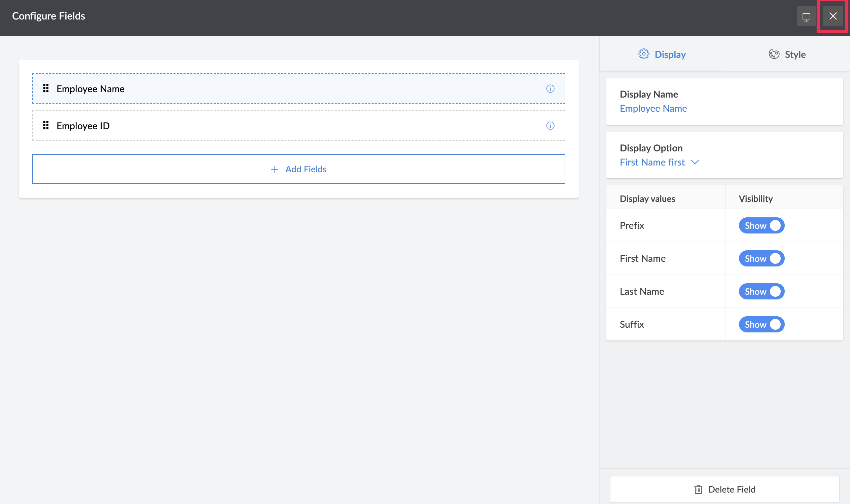This screenshot has height=504, width=850.
Task: Click the gear icon on the Display tab
Action: (643, 54)
